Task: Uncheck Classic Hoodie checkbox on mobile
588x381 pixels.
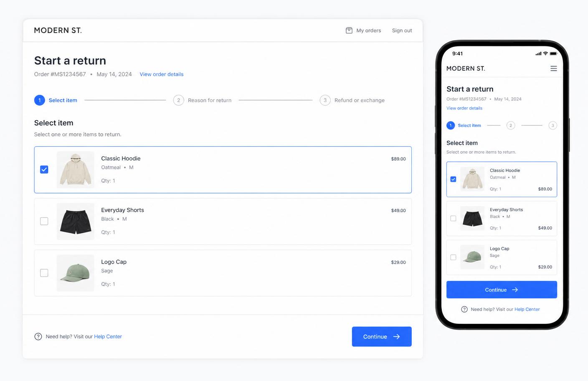Action: (453, 179)
